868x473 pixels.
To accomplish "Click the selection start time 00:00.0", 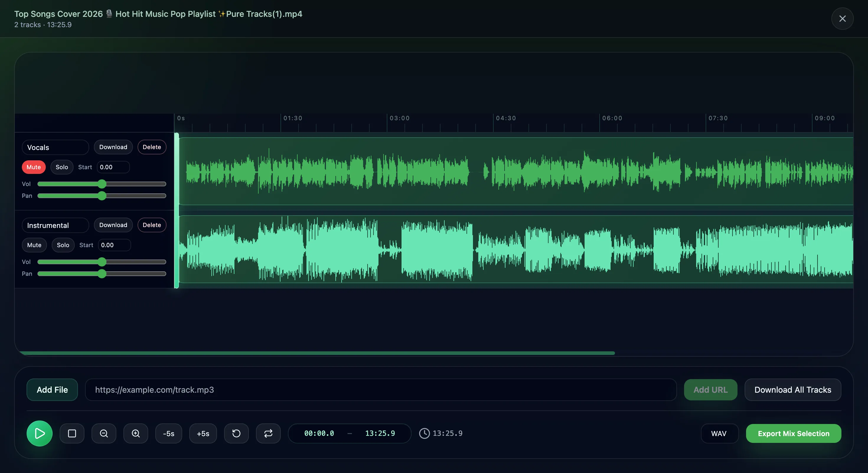I will (x=319, y=433).
